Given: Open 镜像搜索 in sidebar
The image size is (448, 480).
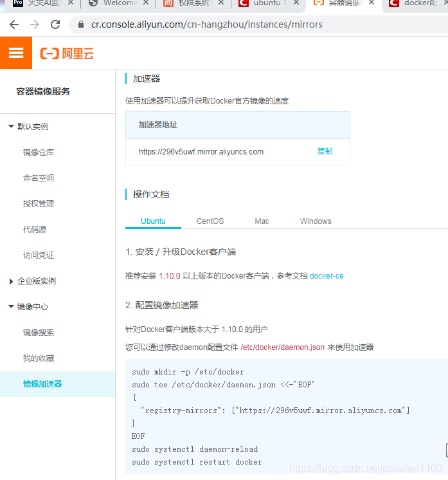Looking at the screenshot, I should pyautogui.click(x=39, y=333).
